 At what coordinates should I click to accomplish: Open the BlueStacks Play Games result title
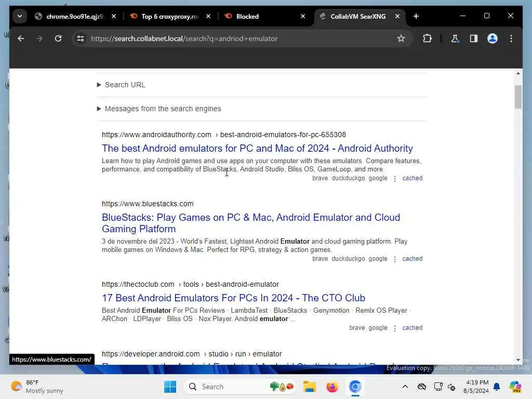(251, 223)
